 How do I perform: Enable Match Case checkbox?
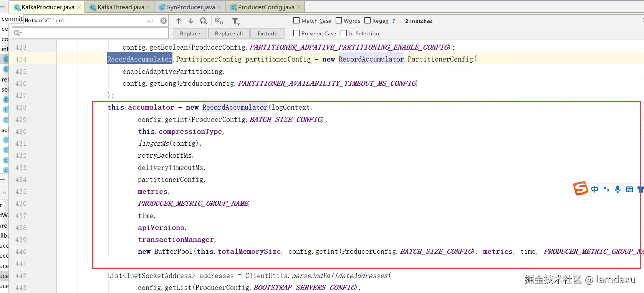pyautogui.click(x=296, y=21)
